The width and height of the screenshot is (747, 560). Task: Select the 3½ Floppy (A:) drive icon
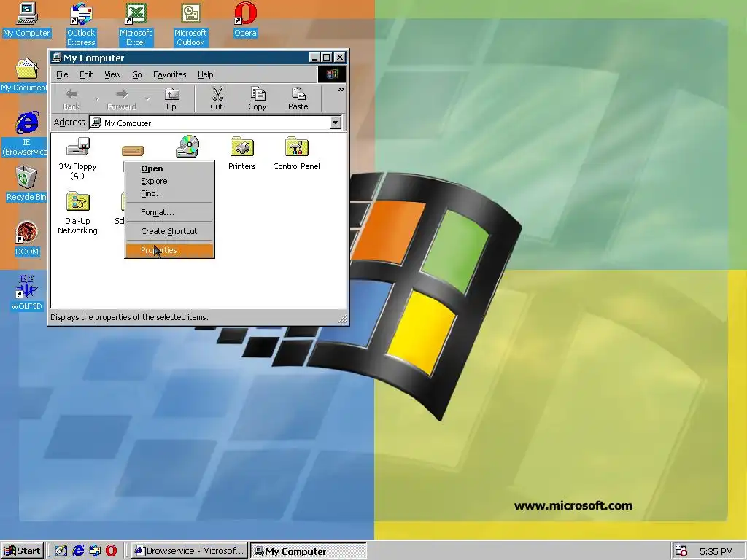(77, 158)
